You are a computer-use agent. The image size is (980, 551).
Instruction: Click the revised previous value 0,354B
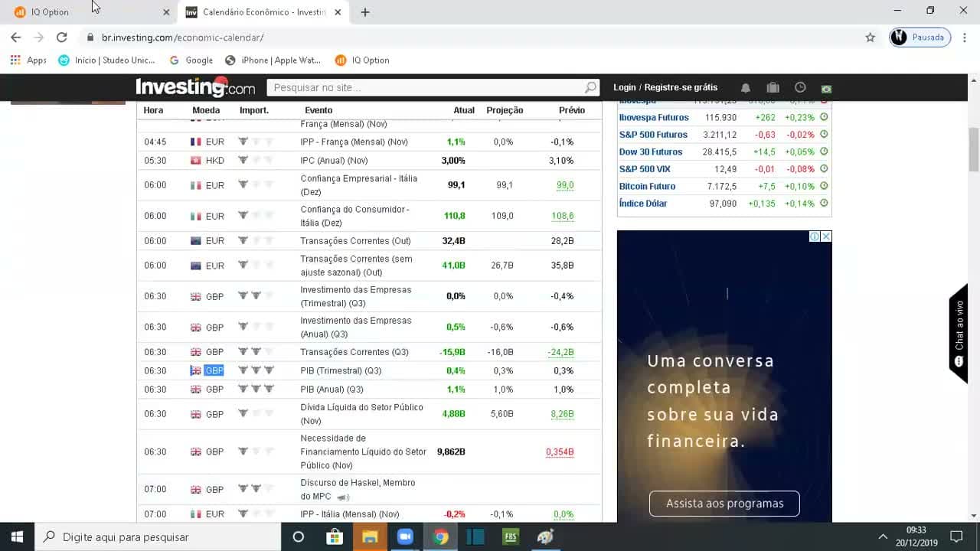[x=560, y=452]
